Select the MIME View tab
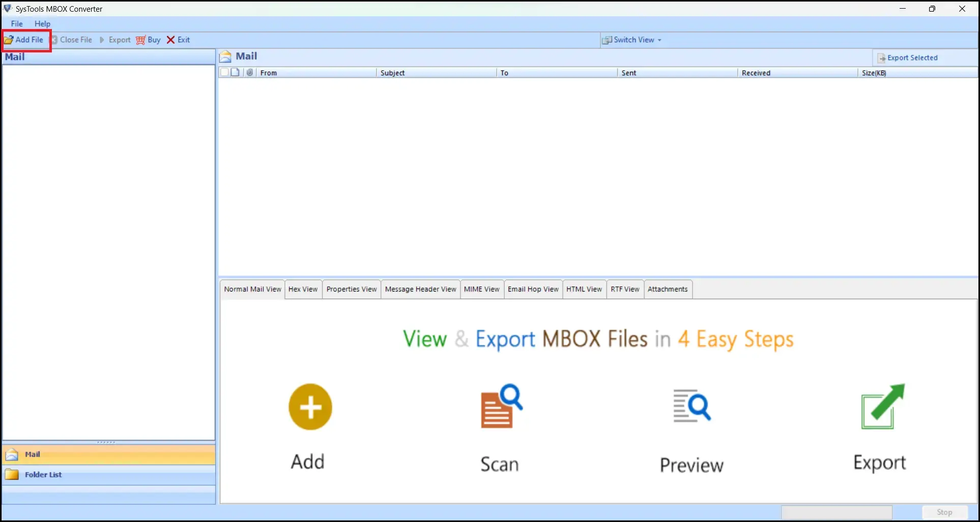This screenshot has height=522, width=980. pyautogui.click(x=481, y=289)
